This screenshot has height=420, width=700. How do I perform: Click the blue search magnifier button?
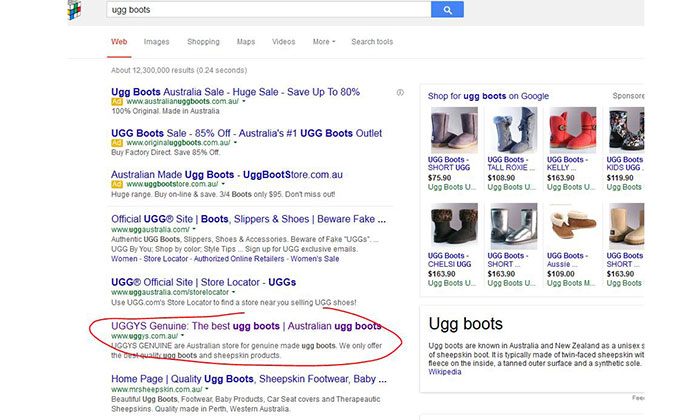click(x=447, y=9)
